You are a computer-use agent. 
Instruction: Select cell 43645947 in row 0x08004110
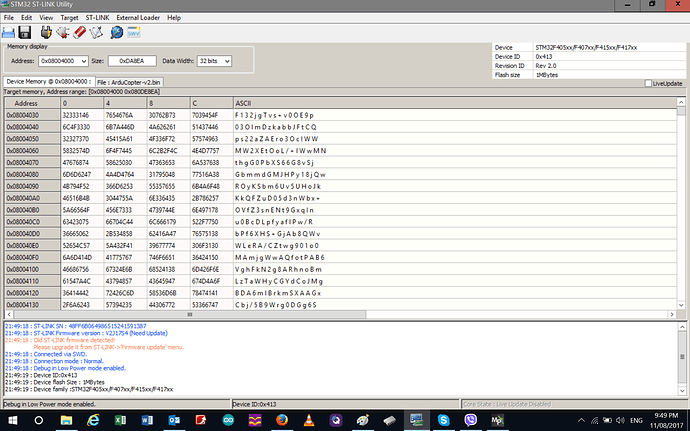click(169, 281)
